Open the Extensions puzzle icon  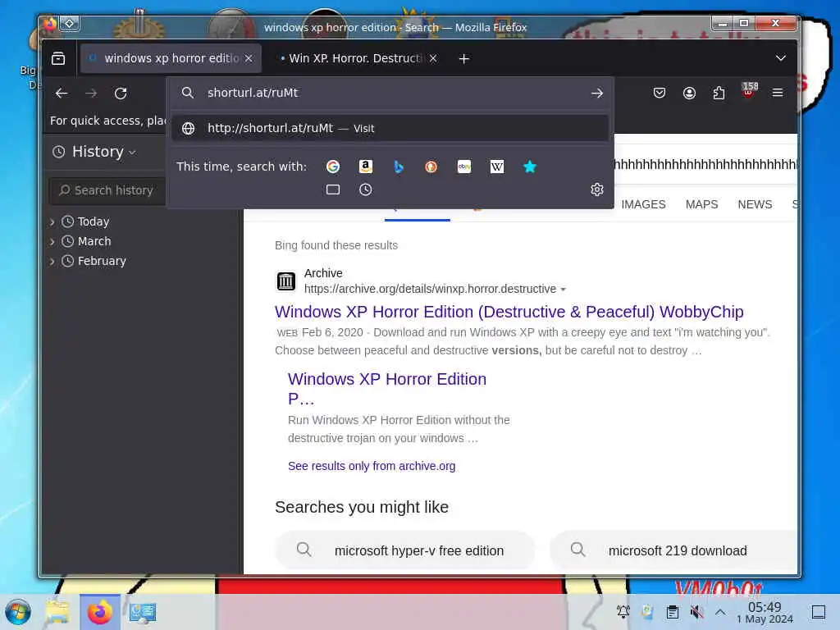(719, 94)
